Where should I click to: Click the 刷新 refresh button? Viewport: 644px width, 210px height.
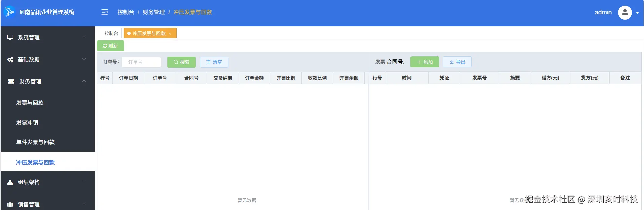click(110, 46)
